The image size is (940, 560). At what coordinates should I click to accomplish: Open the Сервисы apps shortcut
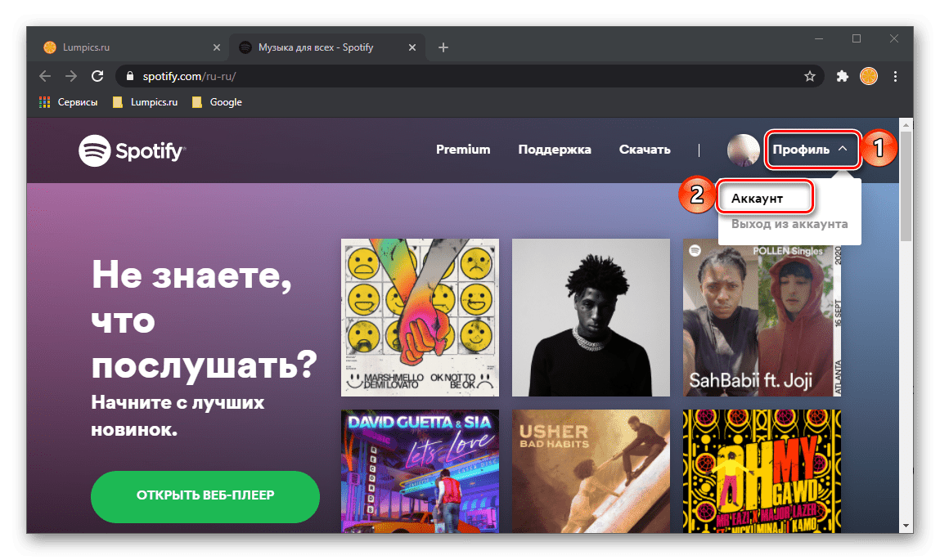[x=69, y=102]
